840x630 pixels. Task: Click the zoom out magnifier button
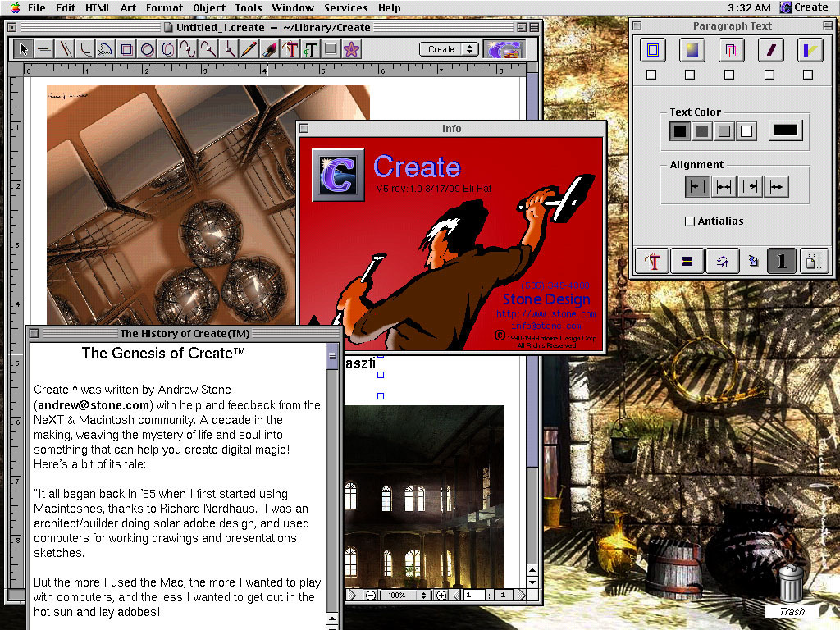370,596
